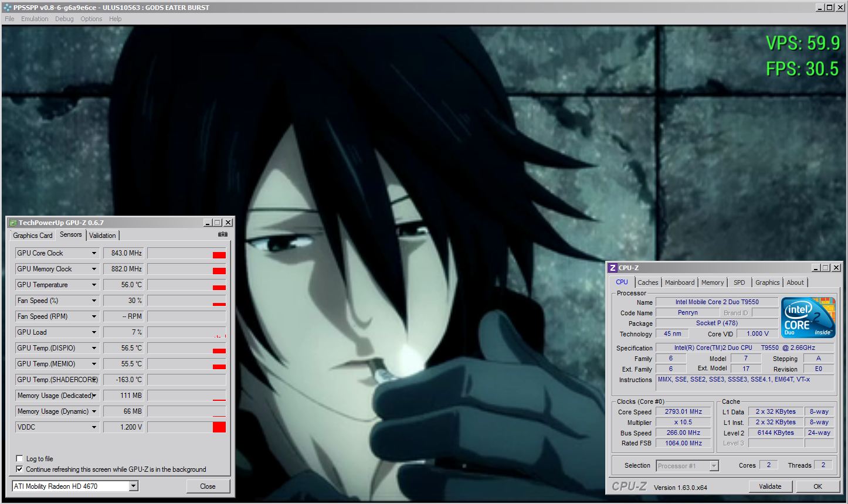The height and width of the screenshot is (504, 848).
Task: Click the GPU Load sensor graph
Action: (186, 332)
